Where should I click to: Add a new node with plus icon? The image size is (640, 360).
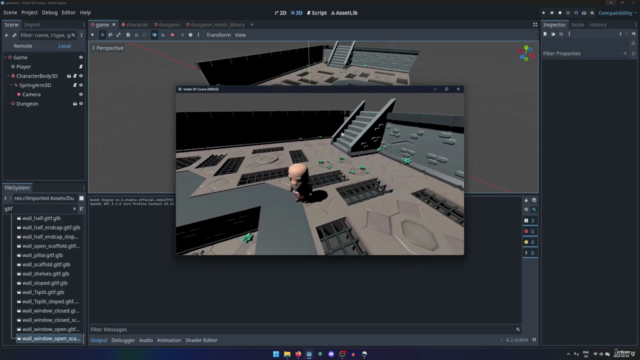6,35
